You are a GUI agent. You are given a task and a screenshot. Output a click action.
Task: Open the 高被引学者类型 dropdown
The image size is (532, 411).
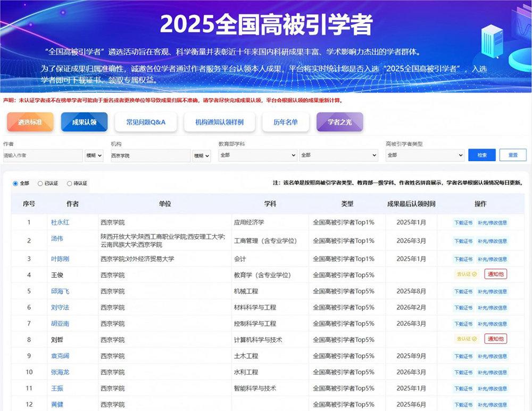click(425, 155)
